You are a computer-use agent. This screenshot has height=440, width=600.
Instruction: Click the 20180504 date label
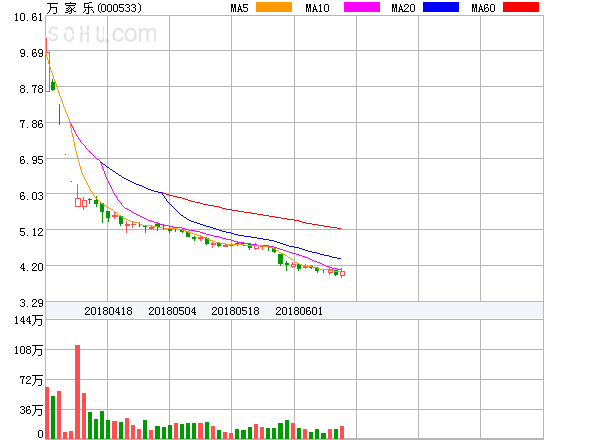pos(172,311)
